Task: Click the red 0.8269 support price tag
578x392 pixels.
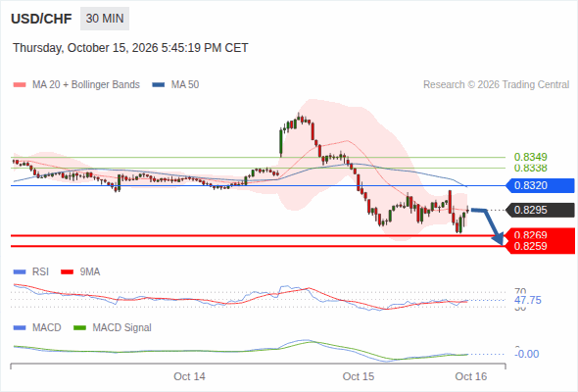Action: pyautogui.click(x=540, y=234)
